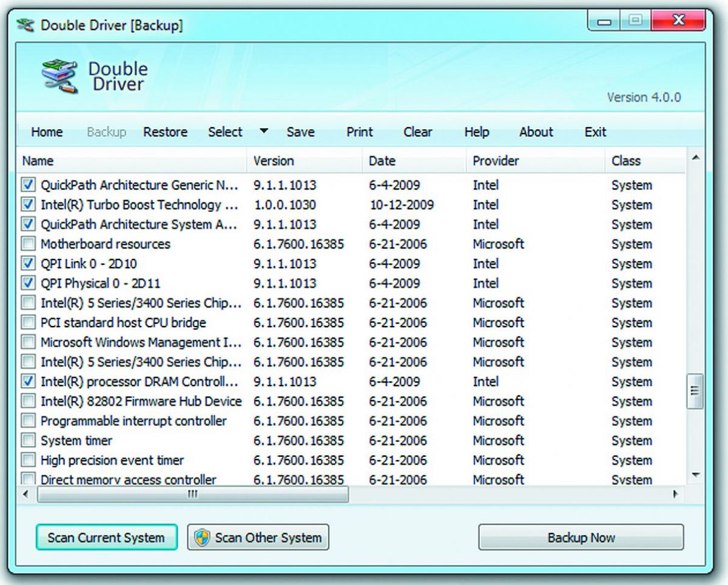The width and height of the screenshot is (728, 585).
Task: Go to the Home menu
Action: (47, 132)
